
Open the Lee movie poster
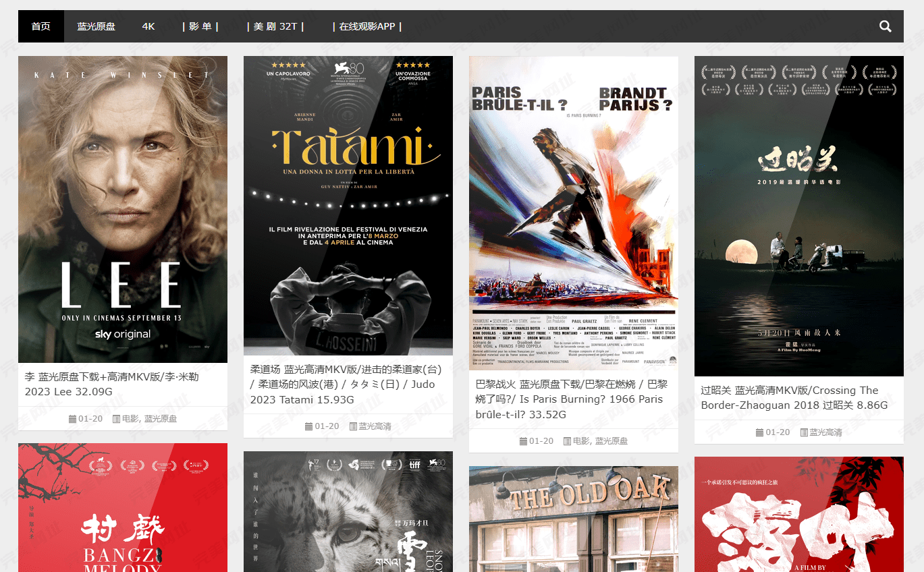[123, 209]
